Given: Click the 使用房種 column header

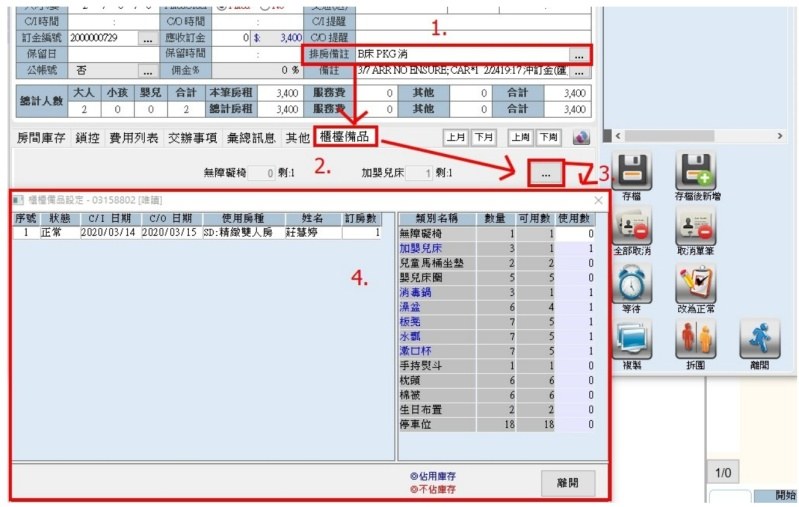Looking at the screenshot, I should click(x=244, y=219).
